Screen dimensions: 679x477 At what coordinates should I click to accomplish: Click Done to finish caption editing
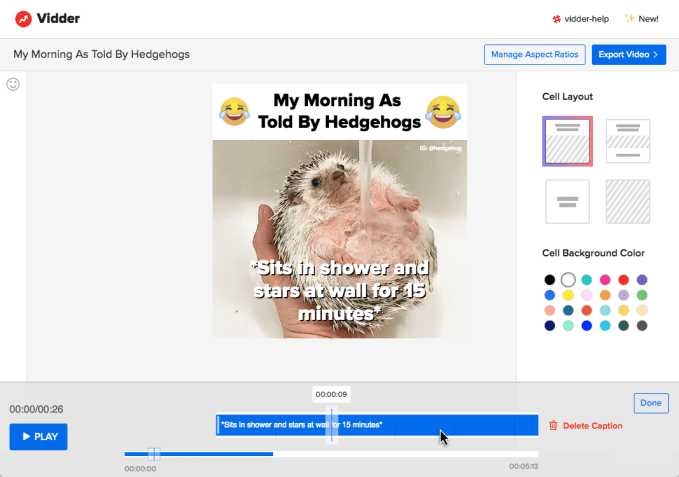click(x=651, y=403)
